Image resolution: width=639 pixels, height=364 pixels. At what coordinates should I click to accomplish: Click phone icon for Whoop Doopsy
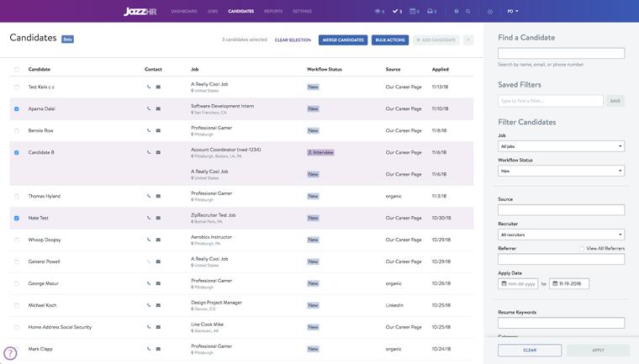[x=149, y=240]
